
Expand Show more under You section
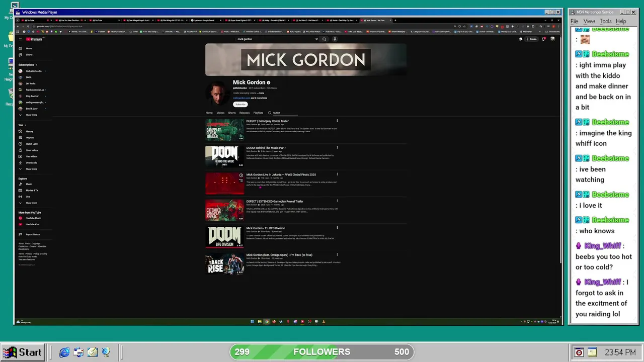tap(31, 169)
